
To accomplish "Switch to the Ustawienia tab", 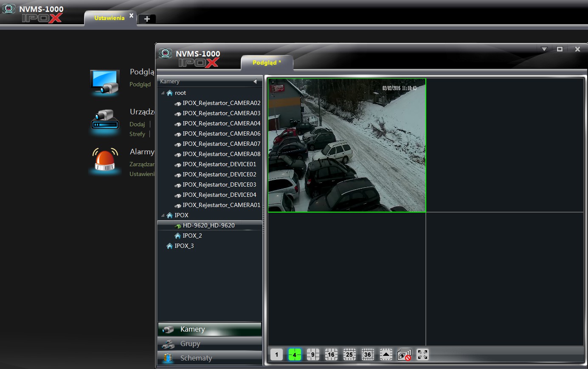I will click(109, 18).
